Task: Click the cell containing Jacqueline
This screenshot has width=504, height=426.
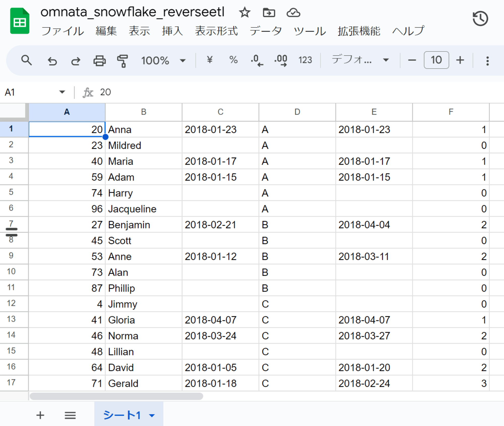Action: 144,209
